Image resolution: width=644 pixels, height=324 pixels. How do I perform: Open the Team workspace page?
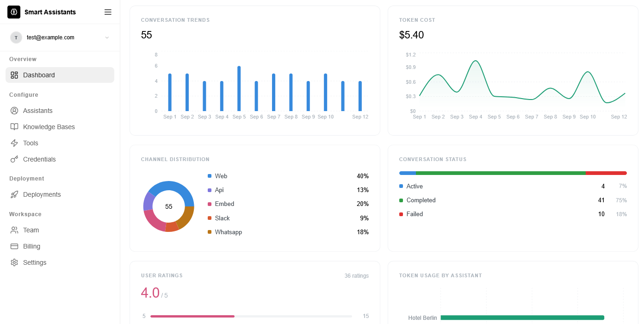(60, 230)
